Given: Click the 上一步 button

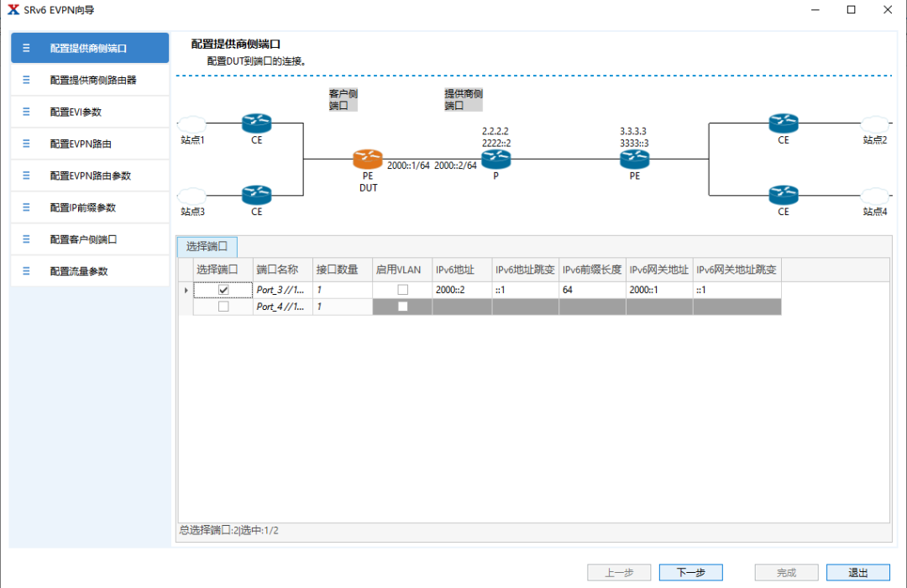Looking at the screenshot, I should coord(619,572).
